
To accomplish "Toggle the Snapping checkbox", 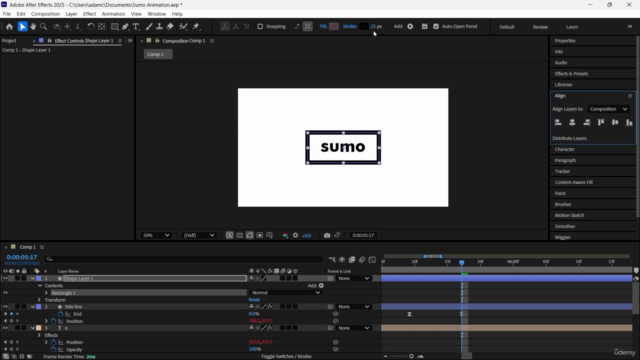I will tap(260, 27).
